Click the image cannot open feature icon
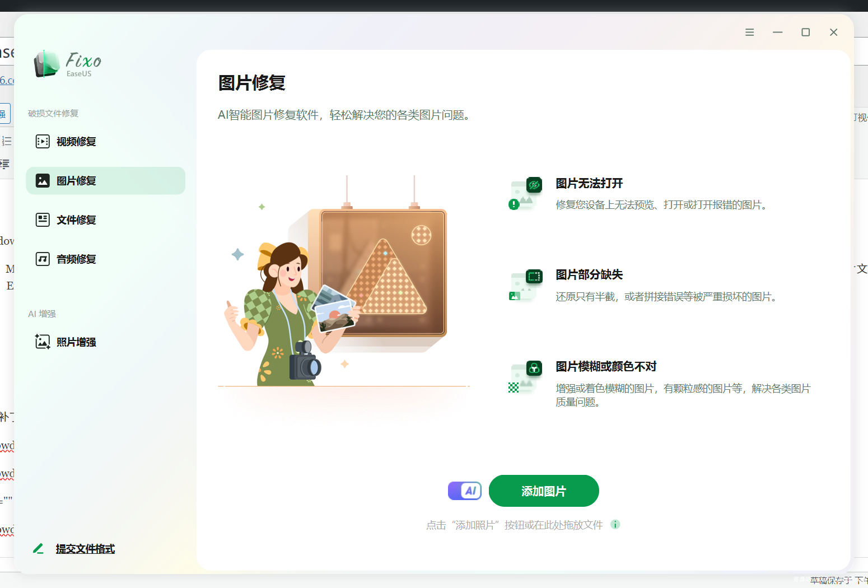The image size is (868, 588). point(526,194)
